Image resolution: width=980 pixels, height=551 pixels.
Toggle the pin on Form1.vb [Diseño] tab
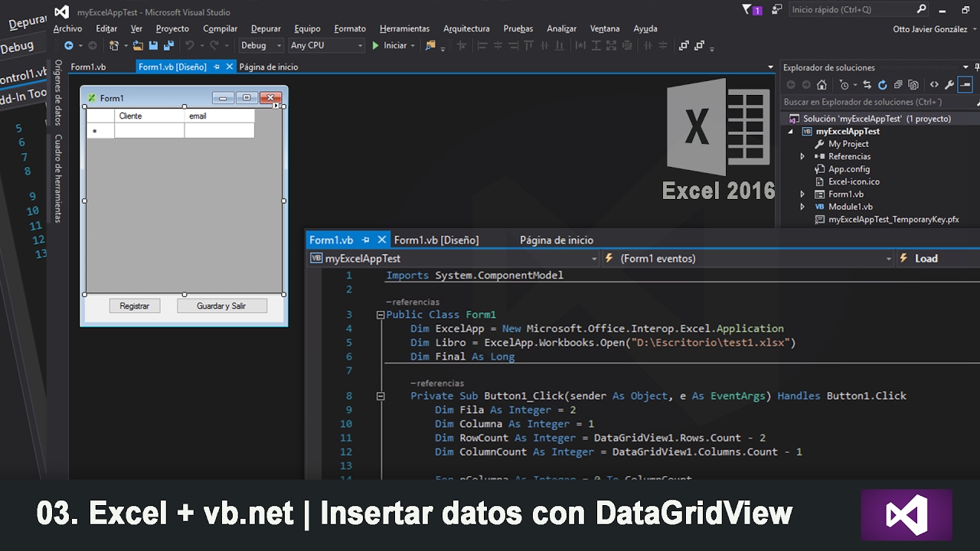pos(217,67)
